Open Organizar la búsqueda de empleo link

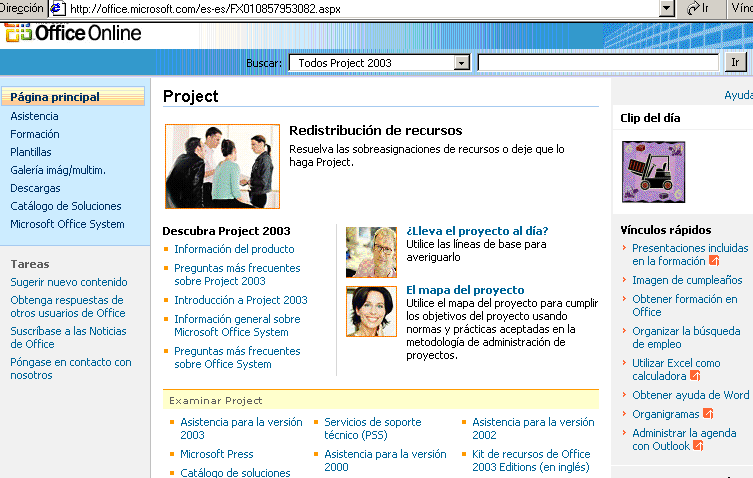pyautogui.click(x=686, y=338)
